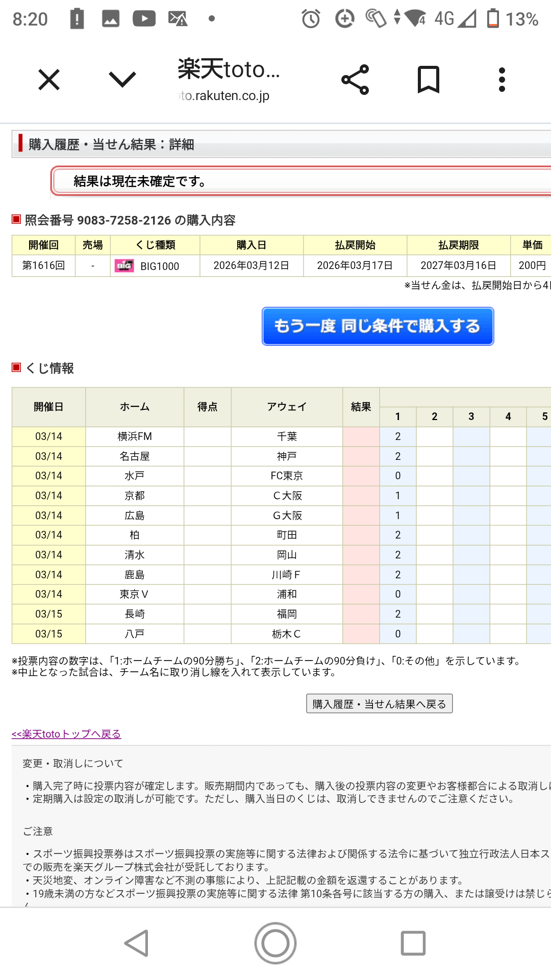551x980 pixels.
Task: Tap the Android recent apps square button
Action: 413,943
